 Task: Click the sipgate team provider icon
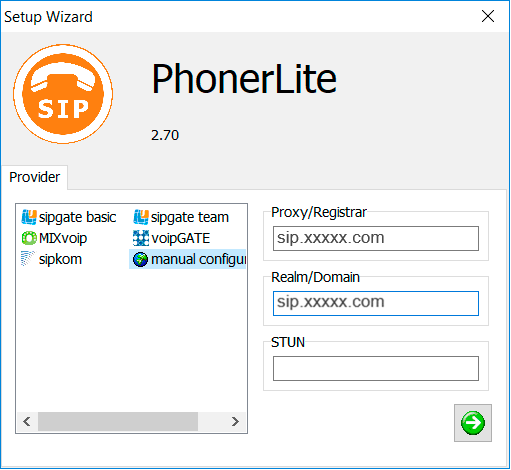click(141, 217)
